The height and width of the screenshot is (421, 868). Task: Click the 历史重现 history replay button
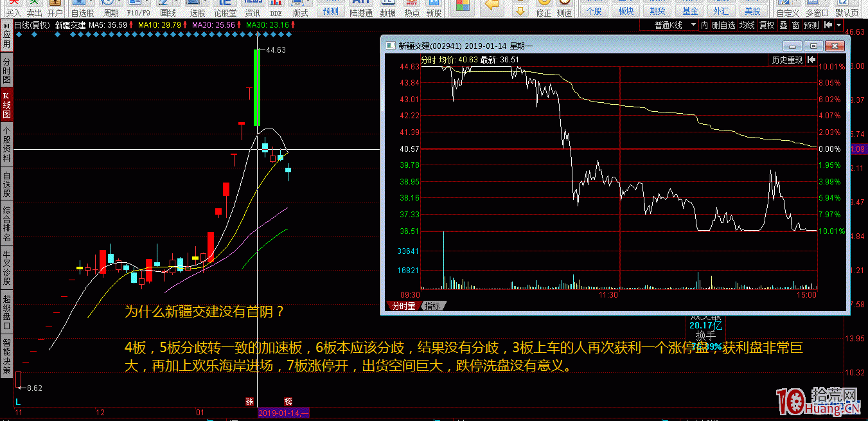coord(787,60)
